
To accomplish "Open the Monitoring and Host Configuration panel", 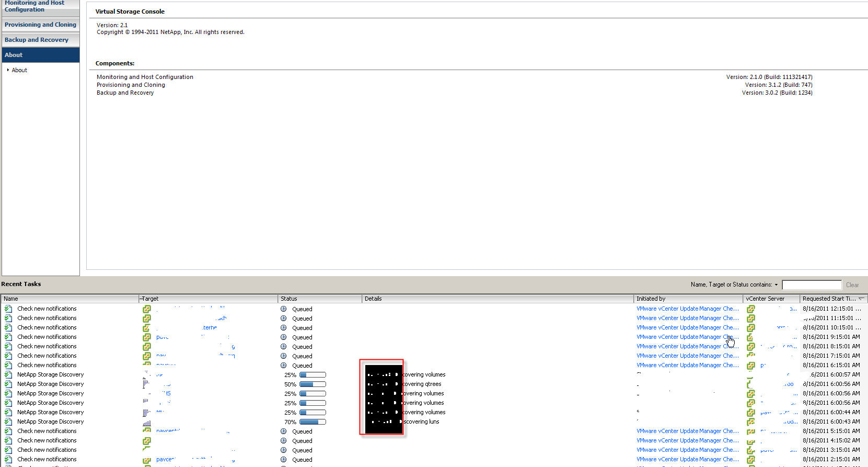I will 41,8.
